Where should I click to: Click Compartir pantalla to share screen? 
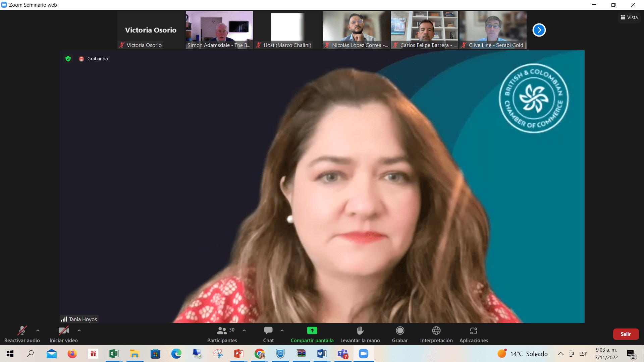coord(312,334)
